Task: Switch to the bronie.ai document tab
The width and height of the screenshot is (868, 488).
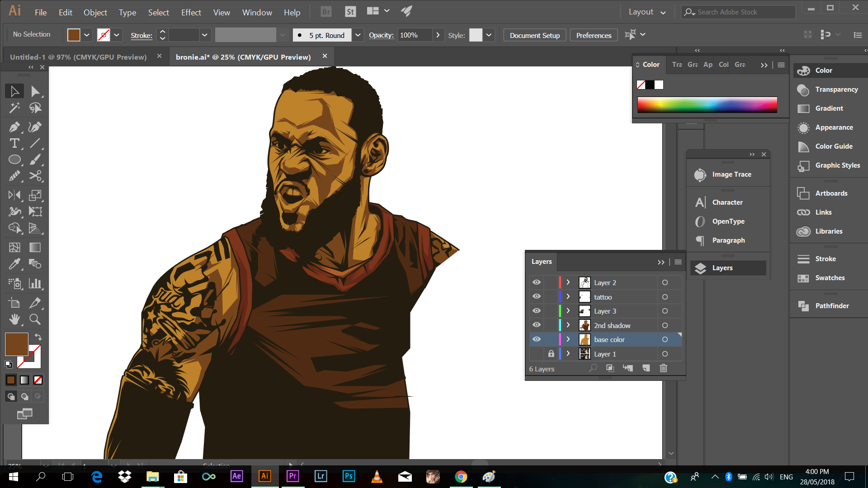Action: pyautogui.click(x=243, y=57)
